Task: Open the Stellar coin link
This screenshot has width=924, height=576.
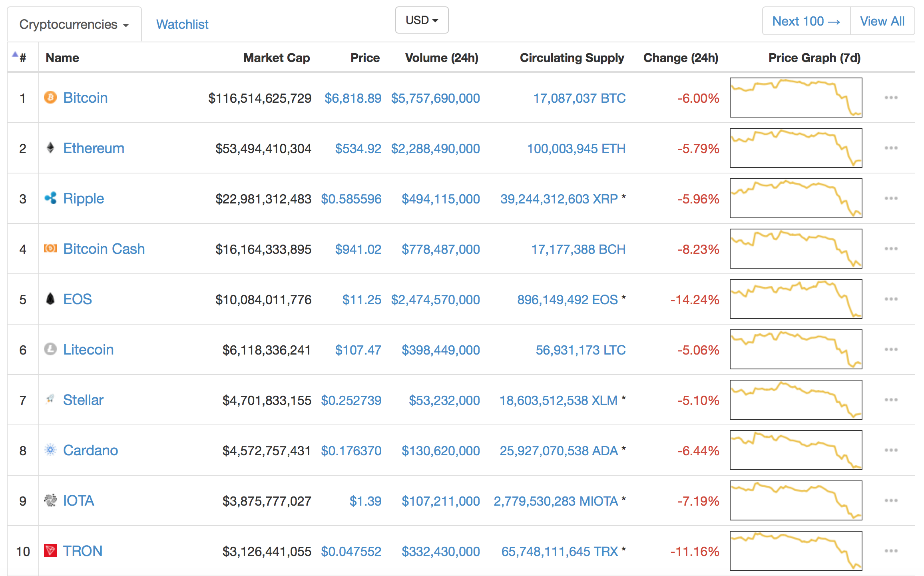Action: coord(83,400)
